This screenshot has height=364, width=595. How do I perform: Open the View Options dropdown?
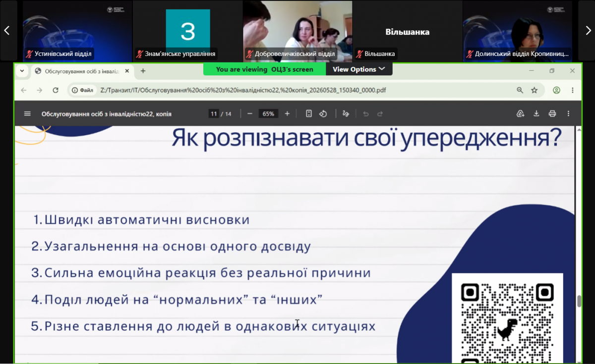tap(359, 69)
